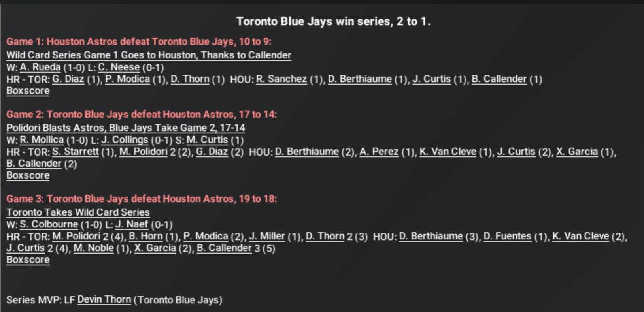Select R. Sanchez in Game 1 home runs
Screen dimensions: 644x312
[x=281, y=79]
